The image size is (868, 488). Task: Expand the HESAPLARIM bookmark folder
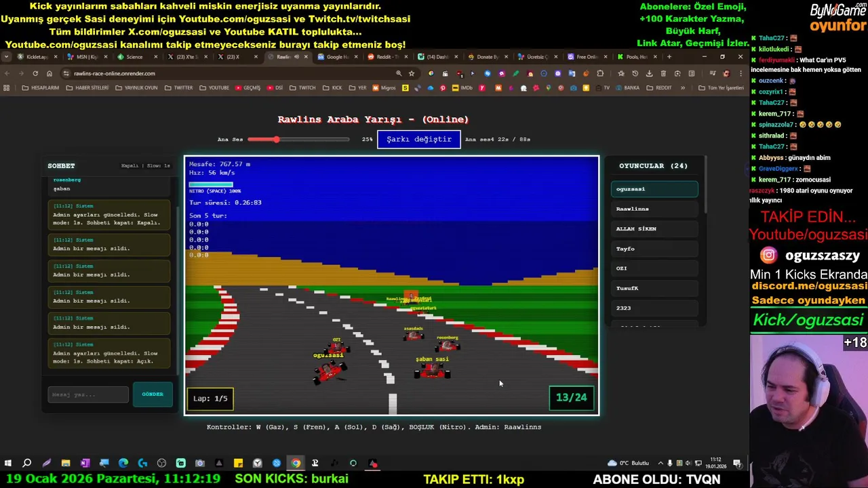pos(40,87)
